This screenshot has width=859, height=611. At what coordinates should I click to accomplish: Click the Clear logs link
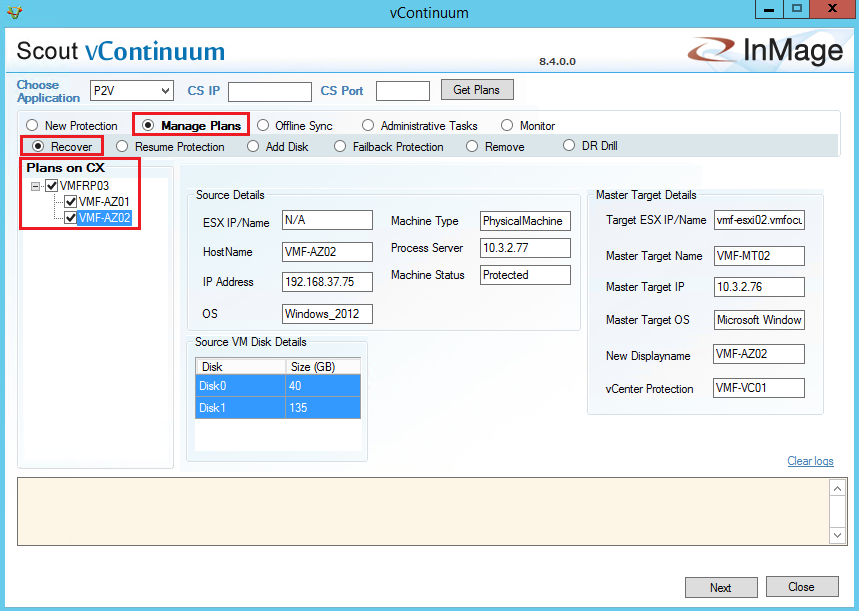pos(810,461)
